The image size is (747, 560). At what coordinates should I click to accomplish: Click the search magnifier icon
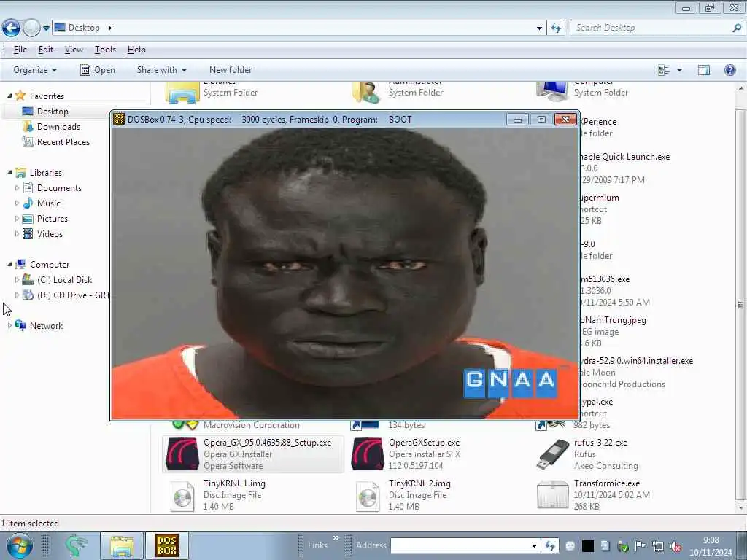(737, 28)
